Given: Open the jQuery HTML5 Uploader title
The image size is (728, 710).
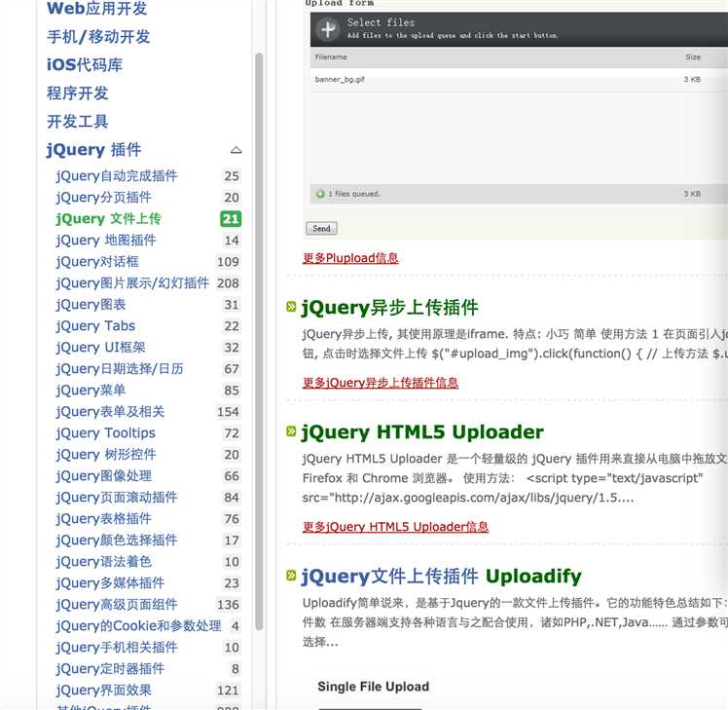Looking at the screenshot, I should pyautogui.click(x=422, y=432).
